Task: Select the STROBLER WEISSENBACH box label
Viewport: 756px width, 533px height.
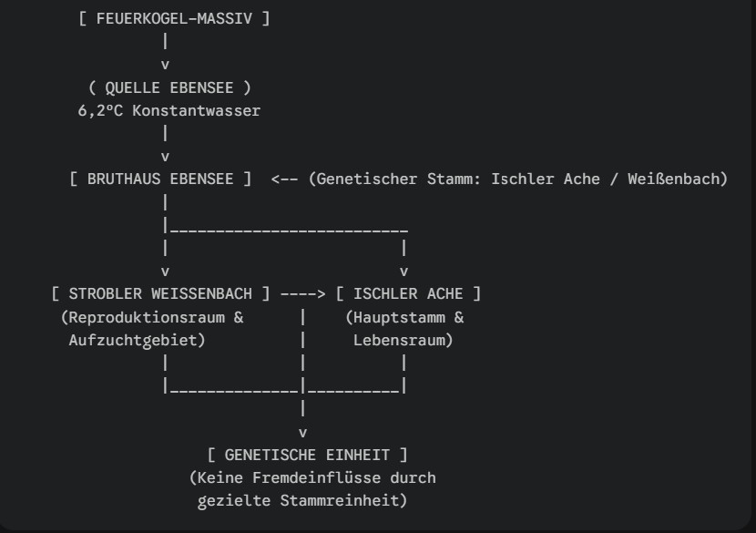Action: click(x=160, y=293)
